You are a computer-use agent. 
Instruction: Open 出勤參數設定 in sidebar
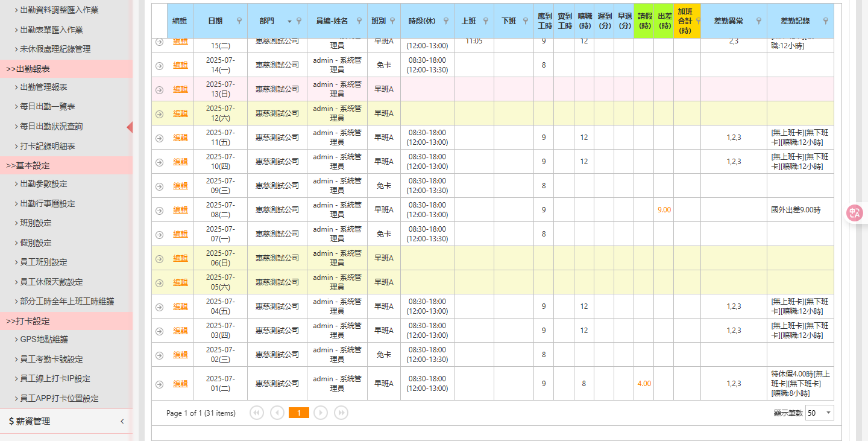(43, 184)
